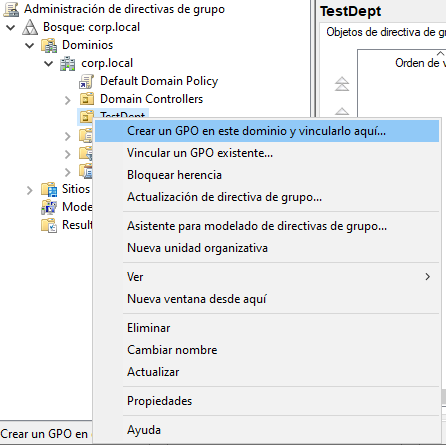This screenshot has height=445, width=446.
Task: Collapse the Bosque: corp.local node
Action: 11,27
